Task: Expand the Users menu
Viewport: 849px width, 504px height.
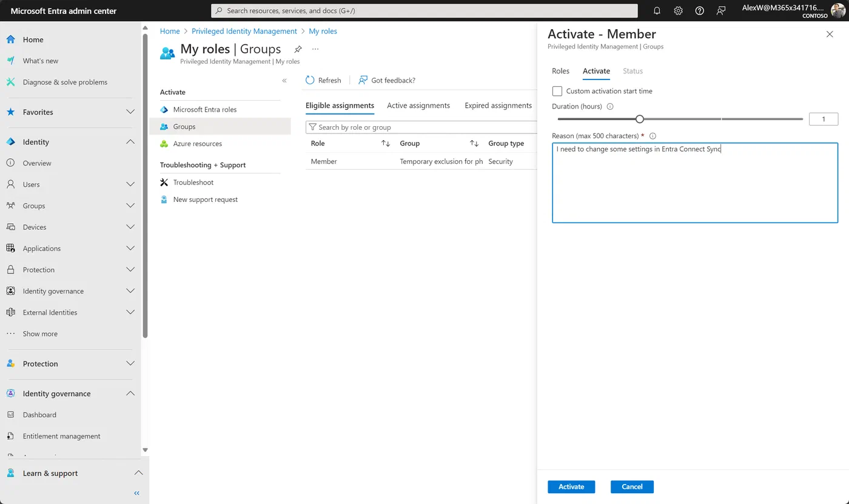Action: point(130,184)
